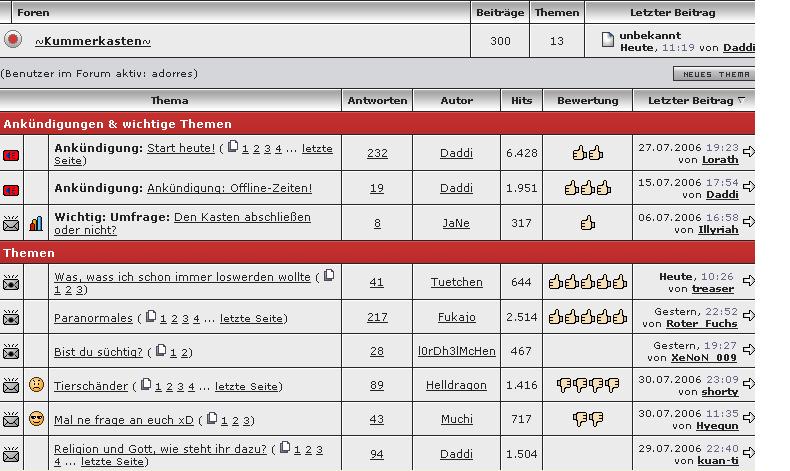Click the document icon beside unbekannt last post
Image resolution: width=790 pixels, height=471 pixels.
pos(607,40)
